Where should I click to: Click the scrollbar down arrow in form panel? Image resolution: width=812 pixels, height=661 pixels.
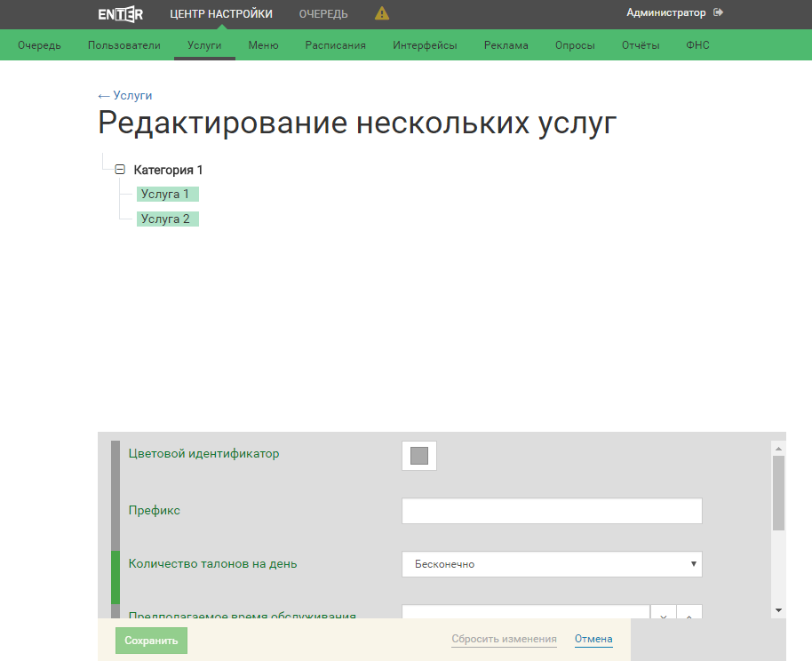tap(778, 610)
